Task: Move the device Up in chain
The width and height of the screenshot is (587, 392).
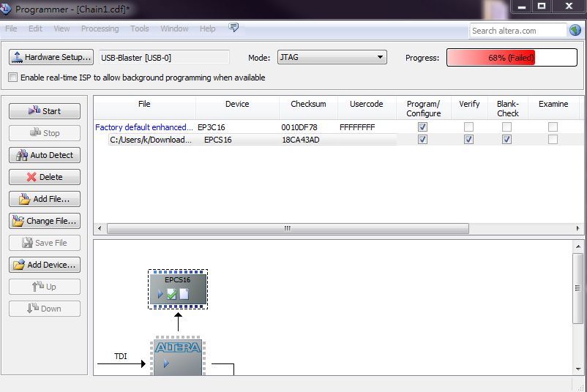Action: [x=45, y=287]
